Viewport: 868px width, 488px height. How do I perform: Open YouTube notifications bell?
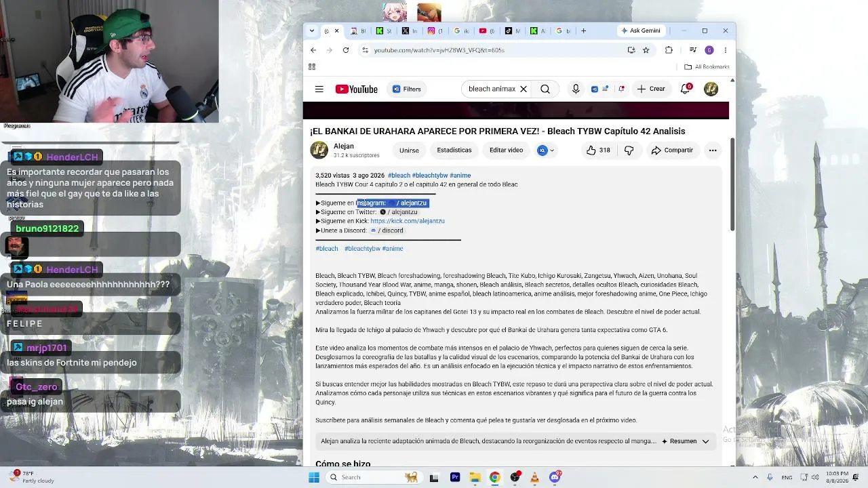coord(685,89)
